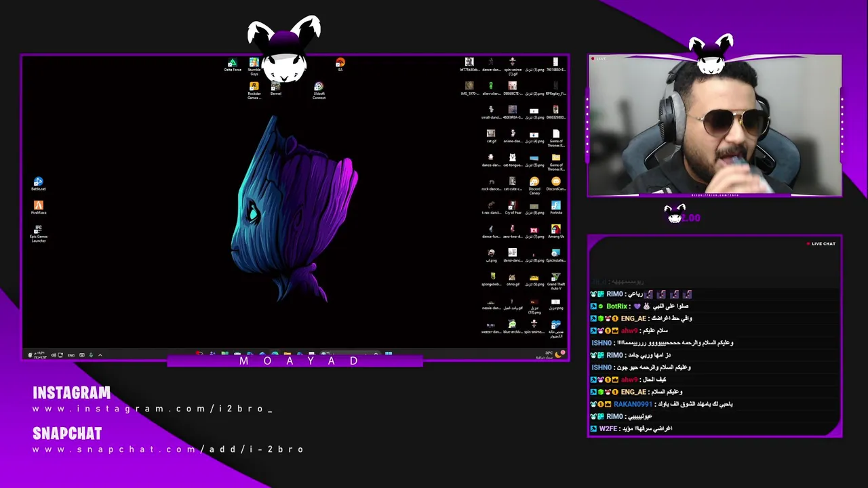Click the Instagram URL text i2bro_
The image size is (868, 488).
pyautogui.click(x=153, y=409)
